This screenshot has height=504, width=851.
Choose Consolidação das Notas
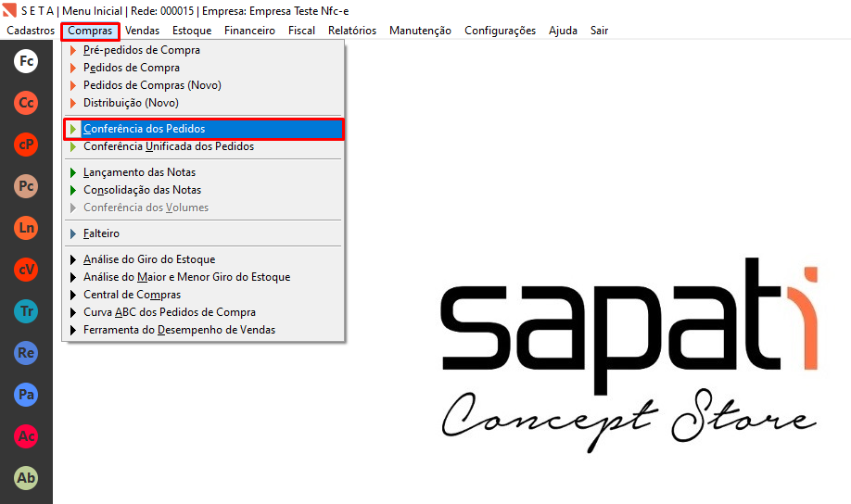tap(204, 190)
